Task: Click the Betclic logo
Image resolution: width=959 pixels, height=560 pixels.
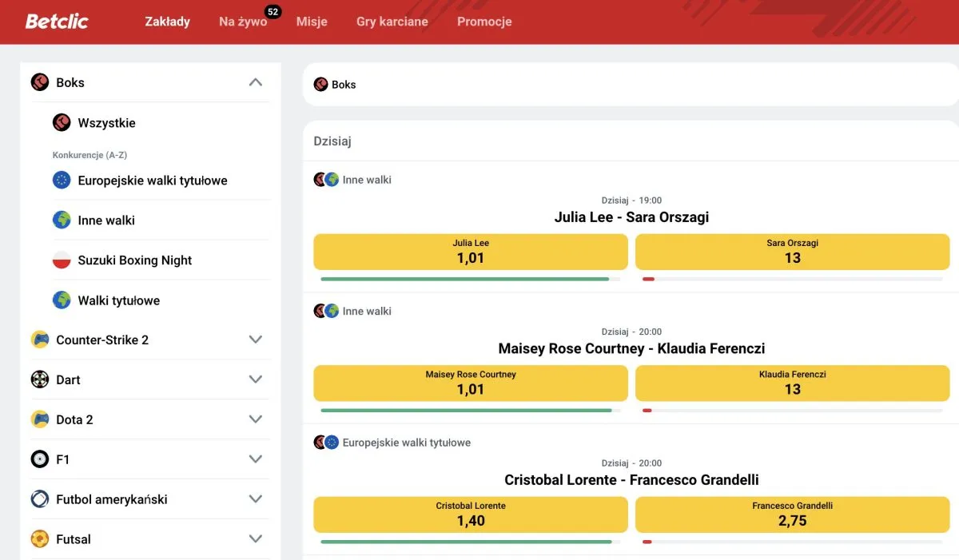Action: [57, 22]
